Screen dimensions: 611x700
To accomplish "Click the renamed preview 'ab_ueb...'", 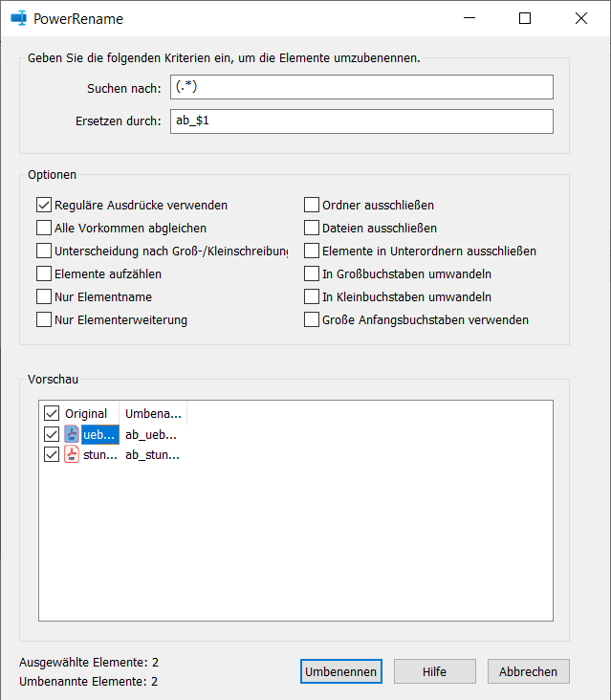I will coord(151,435).
